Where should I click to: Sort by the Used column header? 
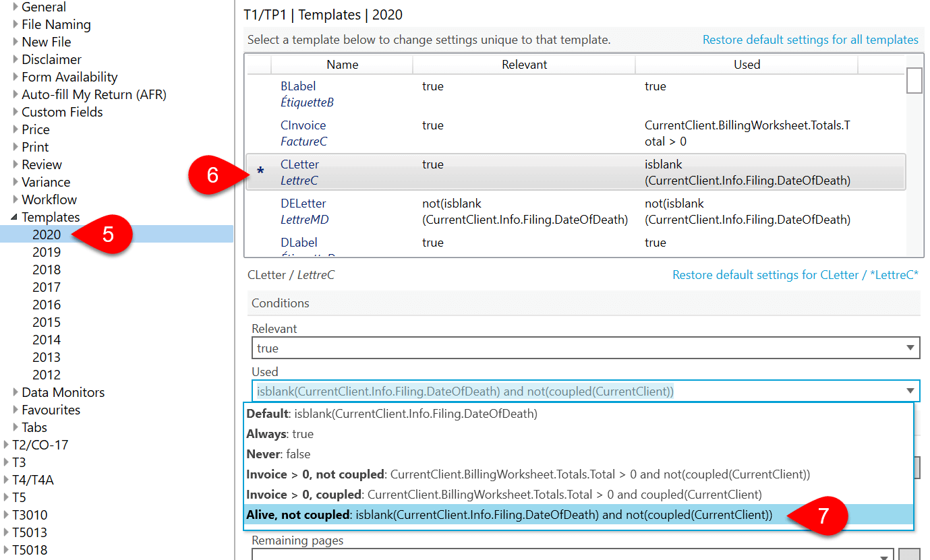747,65
